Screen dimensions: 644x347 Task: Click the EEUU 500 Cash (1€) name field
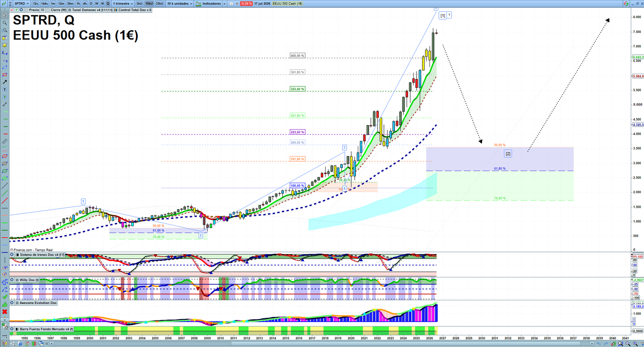coord(287,4)
